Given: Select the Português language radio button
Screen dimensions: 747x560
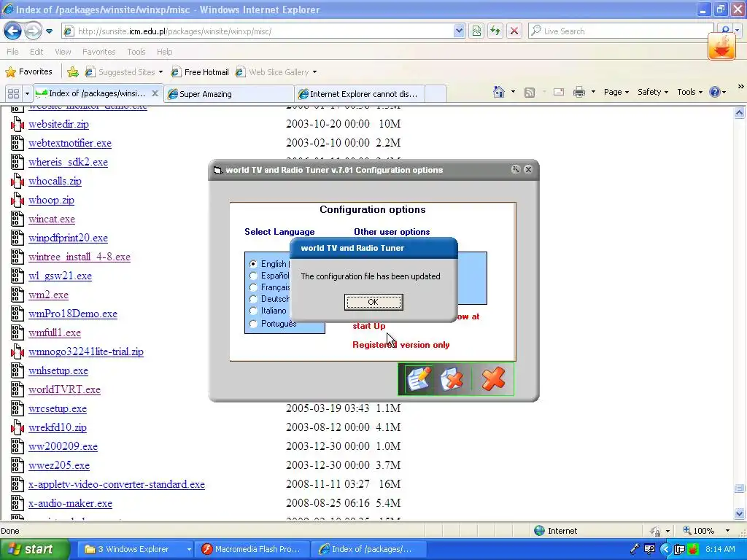Looking at the screenshot, I should (x=253, y=324).
